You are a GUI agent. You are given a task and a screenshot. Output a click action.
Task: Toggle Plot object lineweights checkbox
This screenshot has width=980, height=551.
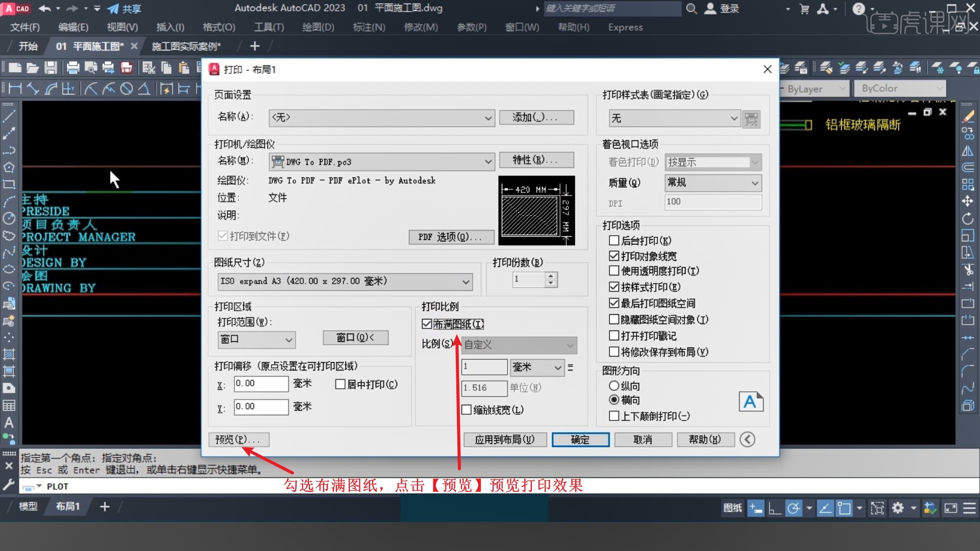click(614, 256)
